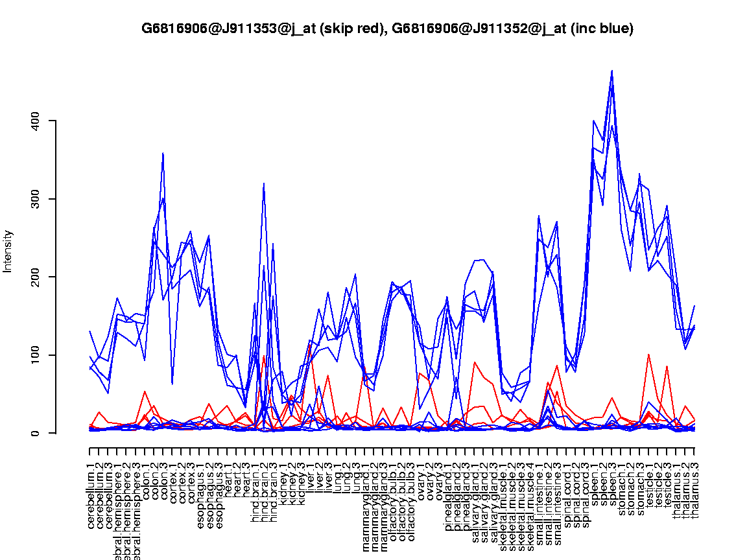Click the 300 y-axis tick label
747x560 pixels.
[x=36, y=198]
